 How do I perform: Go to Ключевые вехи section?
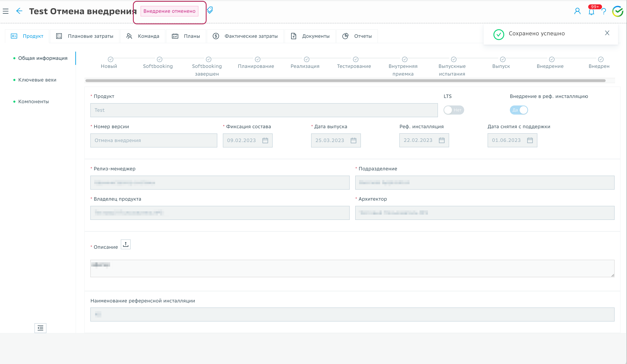point(37,80)
